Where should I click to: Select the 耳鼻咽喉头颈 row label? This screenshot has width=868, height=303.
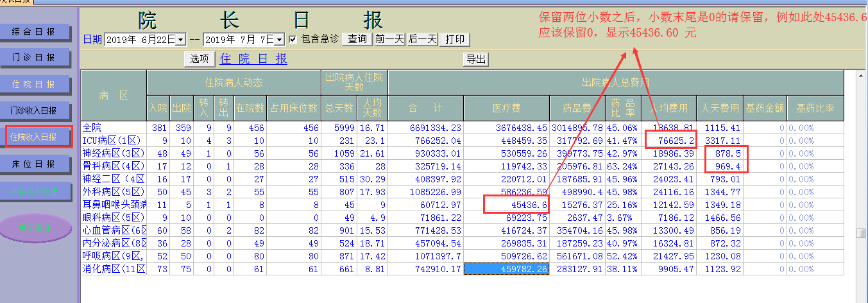tap(114, 204)
